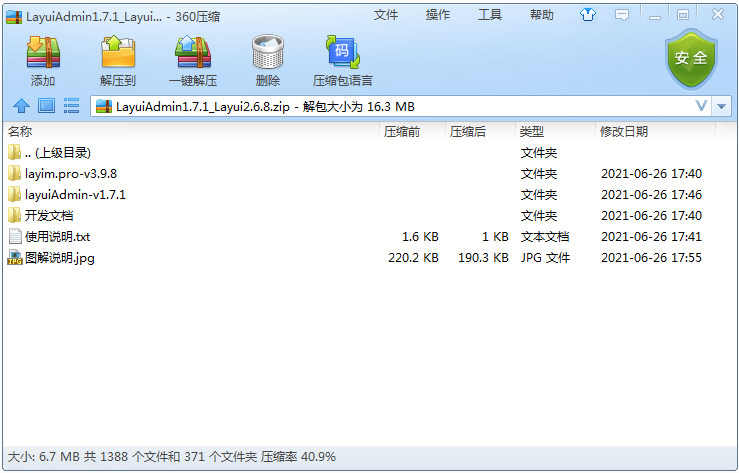Open the 工具 menu

[490, 15]
